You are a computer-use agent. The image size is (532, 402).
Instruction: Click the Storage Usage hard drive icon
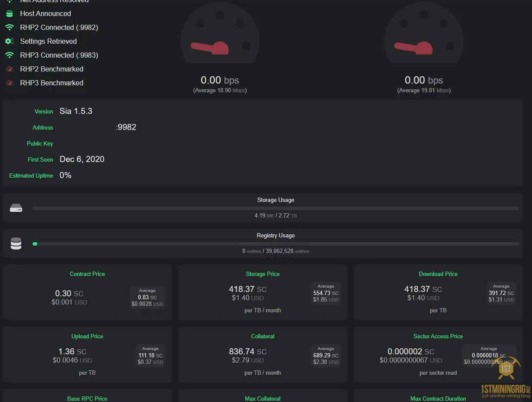click(16, 208)
